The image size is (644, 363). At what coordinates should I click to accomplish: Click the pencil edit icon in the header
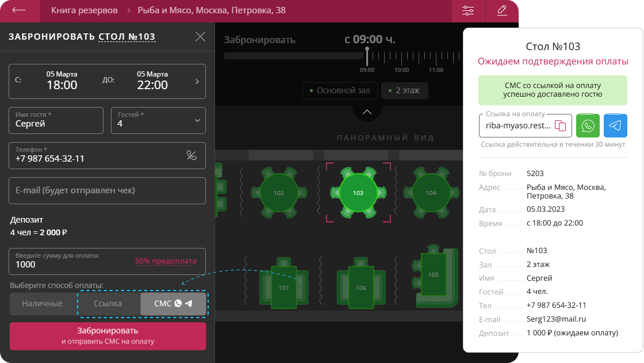501,10
